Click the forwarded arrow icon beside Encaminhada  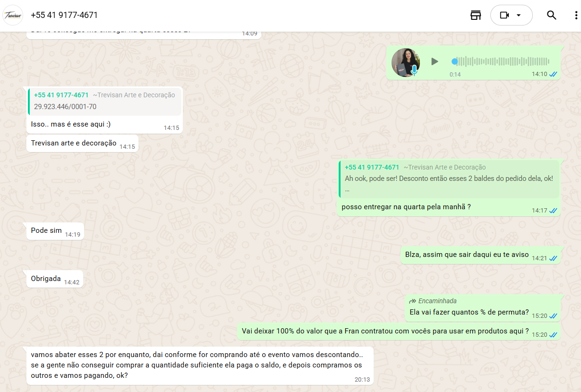(412, 301)
